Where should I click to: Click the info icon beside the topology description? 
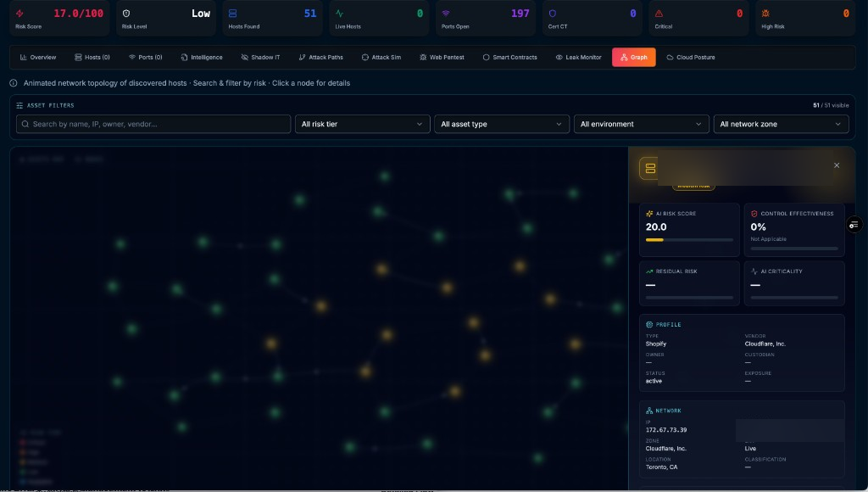pos(14,83)
